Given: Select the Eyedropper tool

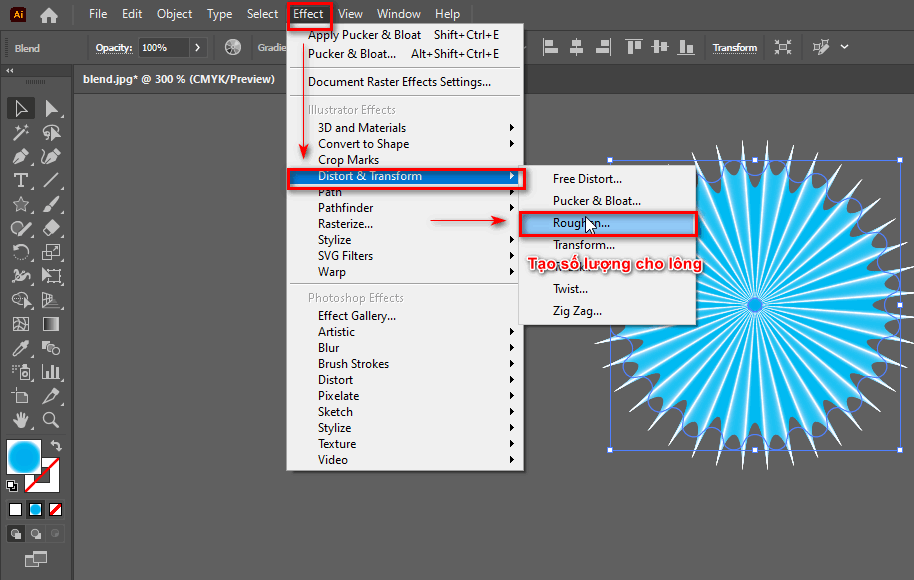Looking at the screenshot, I should (20, 348).
